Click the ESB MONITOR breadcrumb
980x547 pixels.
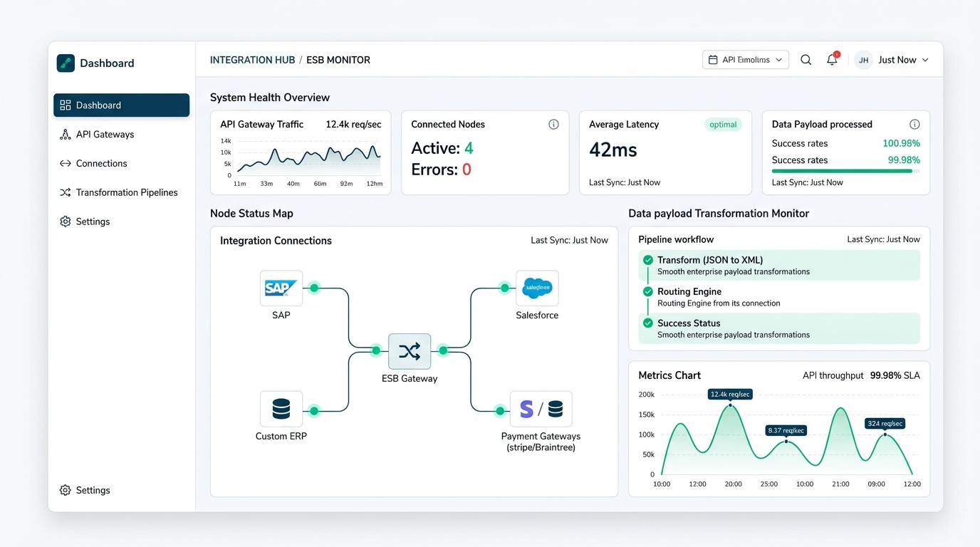(x=338, y=60)
